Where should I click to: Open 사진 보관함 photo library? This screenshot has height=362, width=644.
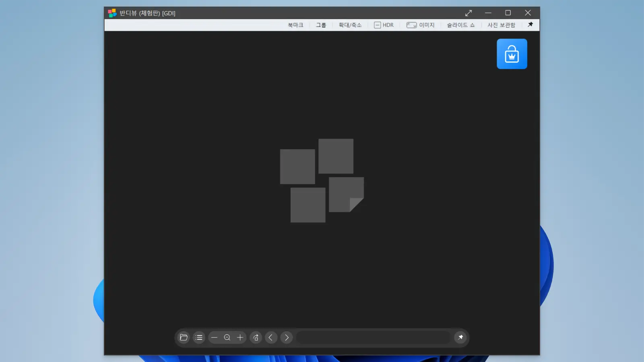tap(501, 25)
